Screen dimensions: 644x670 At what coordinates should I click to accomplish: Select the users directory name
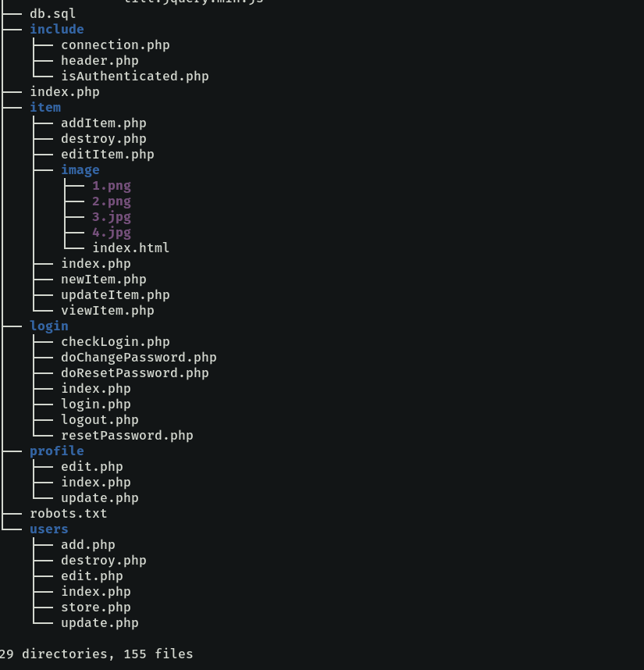tap(49, 529)
